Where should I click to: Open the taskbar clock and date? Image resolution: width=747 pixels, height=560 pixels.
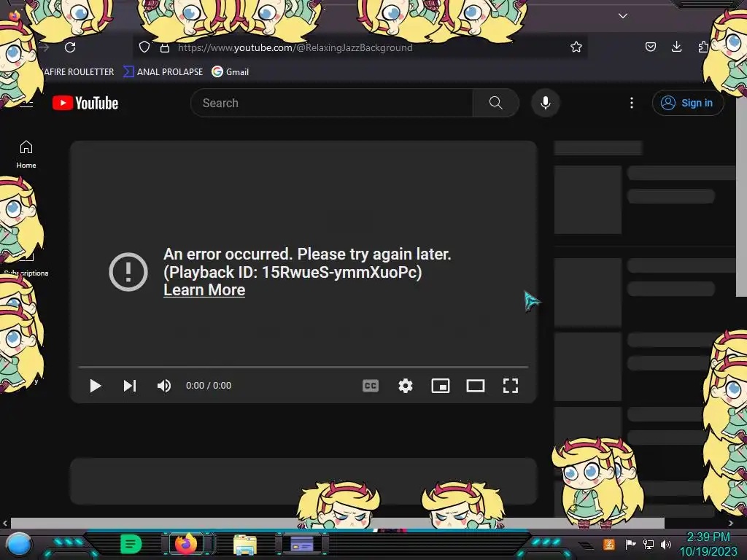708,544
